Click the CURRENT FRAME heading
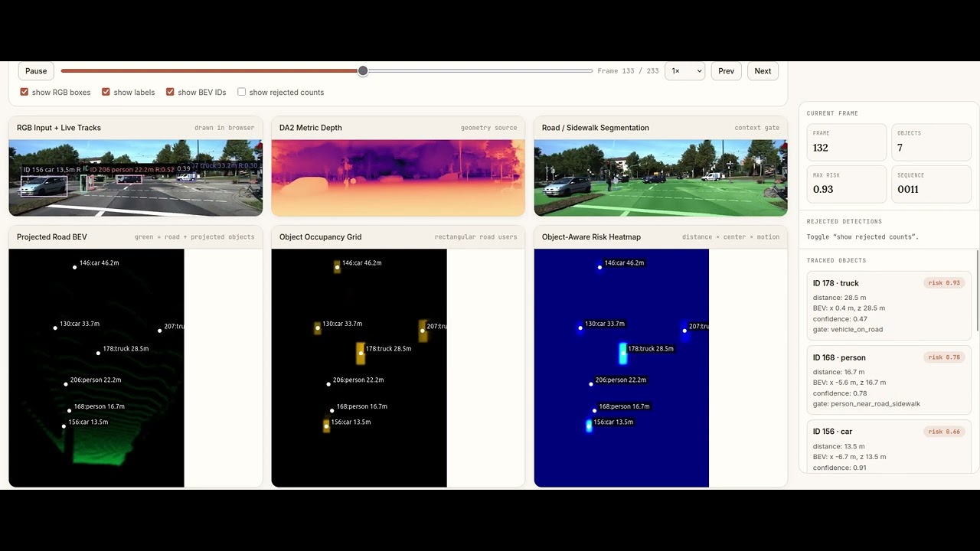The image size is (980, 551). [x=832, y=113]
